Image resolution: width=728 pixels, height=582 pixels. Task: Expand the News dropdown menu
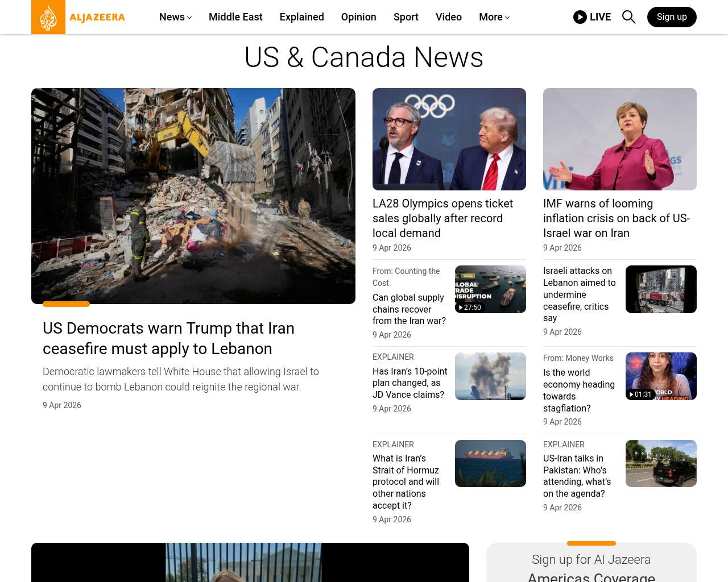175,17
